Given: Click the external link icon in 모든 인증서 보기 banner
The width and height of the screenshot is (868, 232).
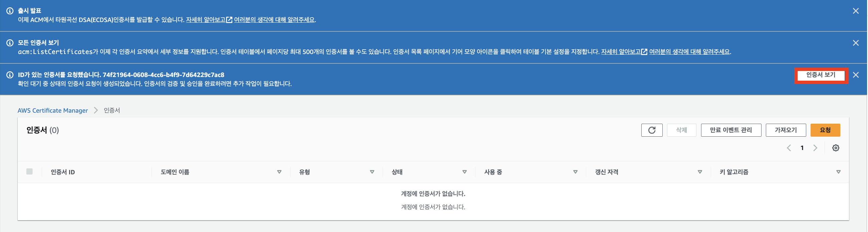Looking at the screenshot, I should [645, 52].
